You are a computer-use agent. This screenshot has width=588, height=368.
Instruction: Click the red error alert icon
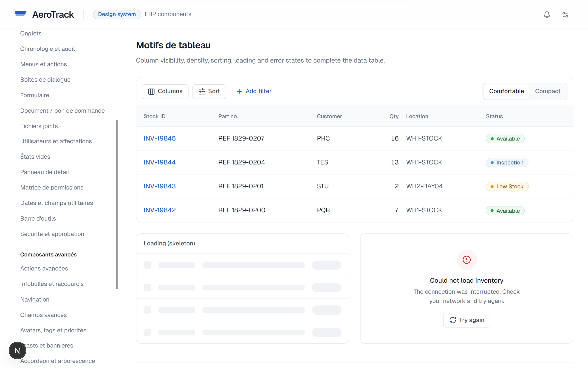466,260
